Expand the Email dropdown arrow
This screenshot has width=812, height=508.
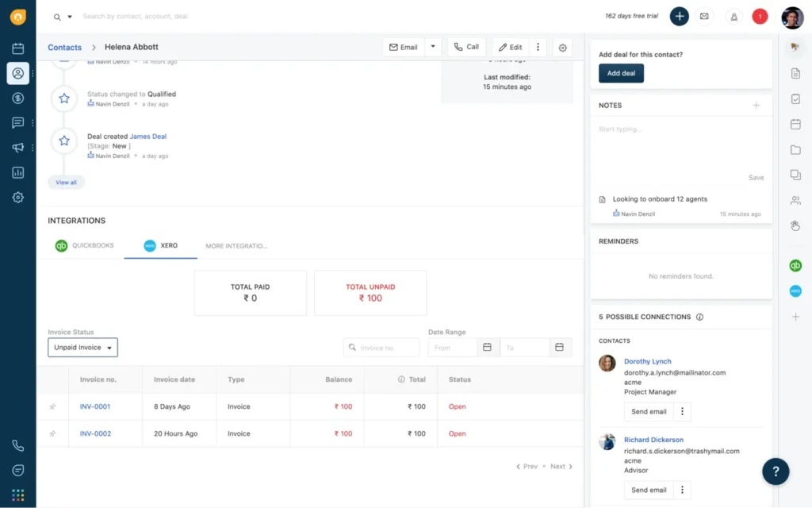point(433,47)
